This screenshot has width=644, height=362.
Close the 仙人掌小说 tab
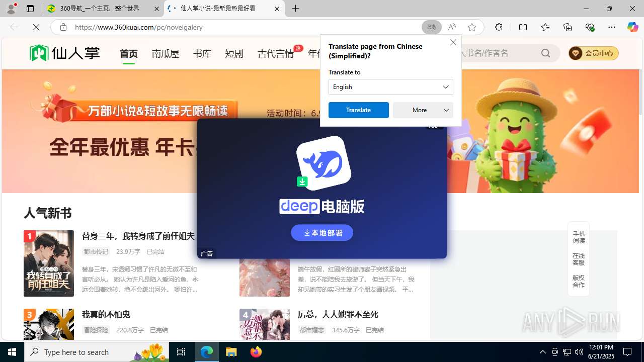277,9
